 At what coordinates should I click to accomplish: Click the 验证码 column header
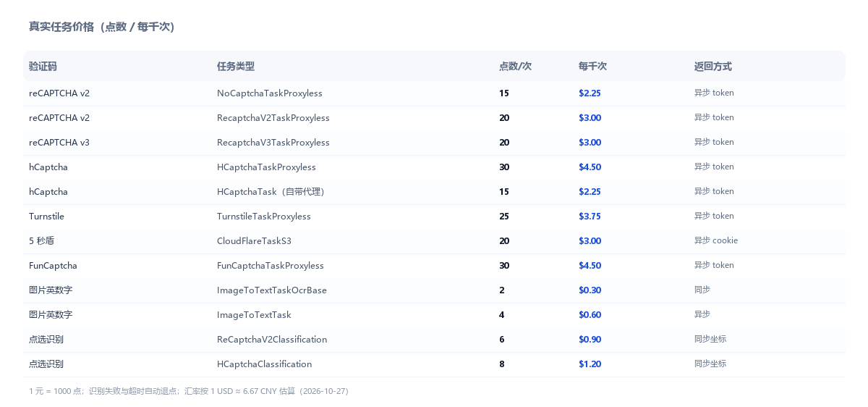[x=43, y=66]
